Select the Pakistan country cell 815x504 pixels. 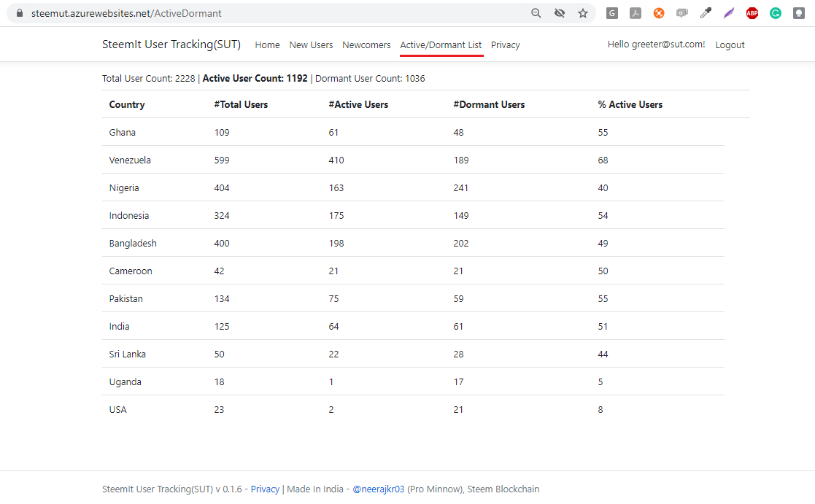[125, 299]
